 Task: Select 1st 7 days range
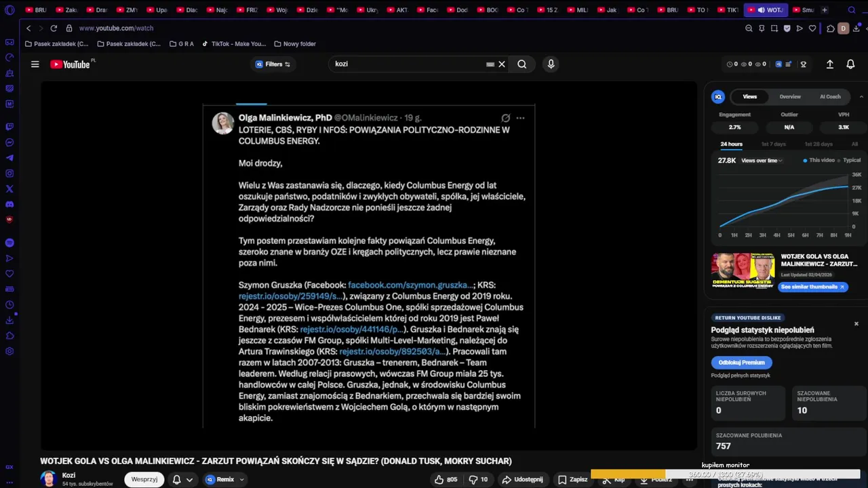[x=773, y=144]
